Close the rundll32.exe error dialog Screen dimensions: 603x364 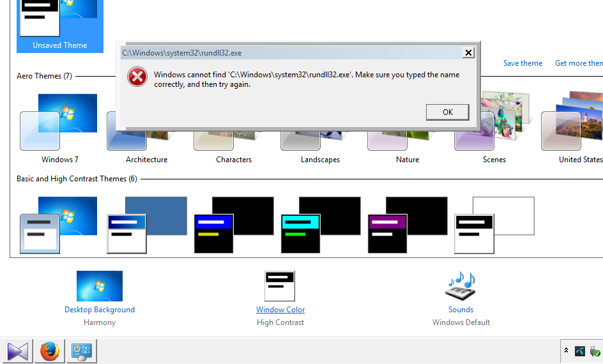[468, 52]
